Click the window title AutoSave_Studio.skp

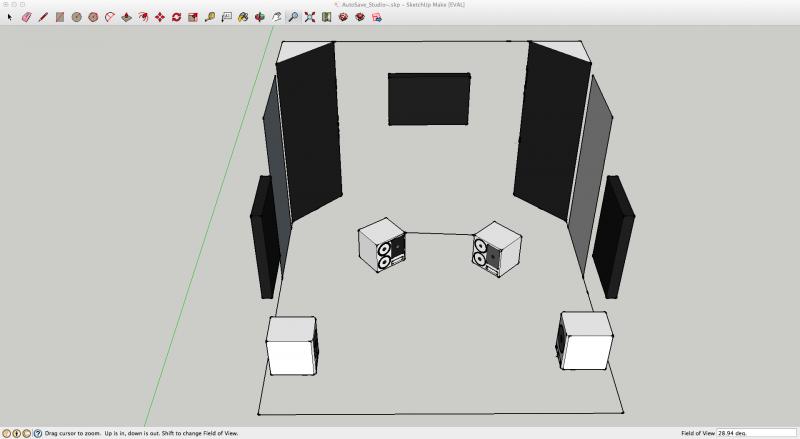(371, 5)
